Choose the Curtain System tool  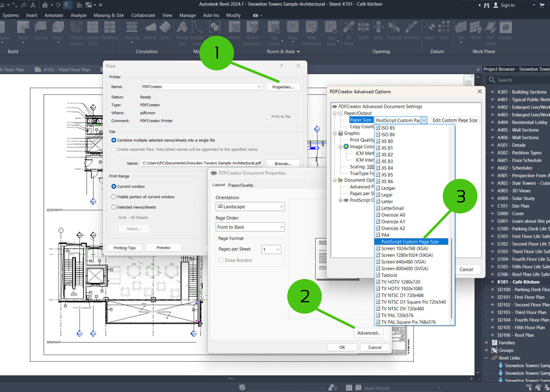pos(76,33)
